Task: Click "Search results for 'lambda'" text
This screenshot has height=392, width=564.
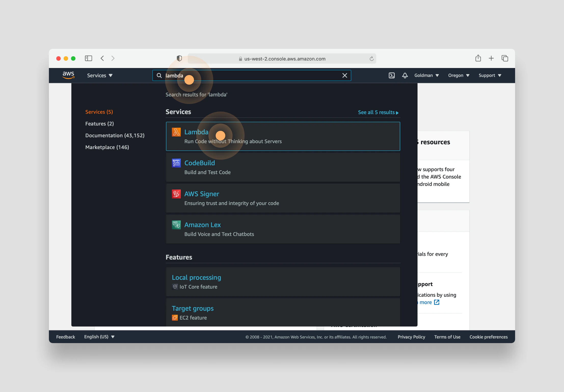Action: tap(196, 94)
